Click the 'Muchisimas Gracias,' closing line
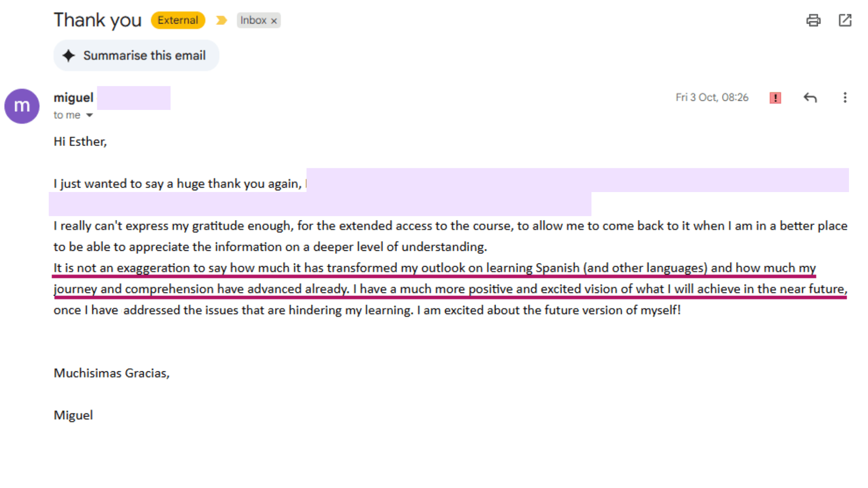868x488 pixels. 112,374
